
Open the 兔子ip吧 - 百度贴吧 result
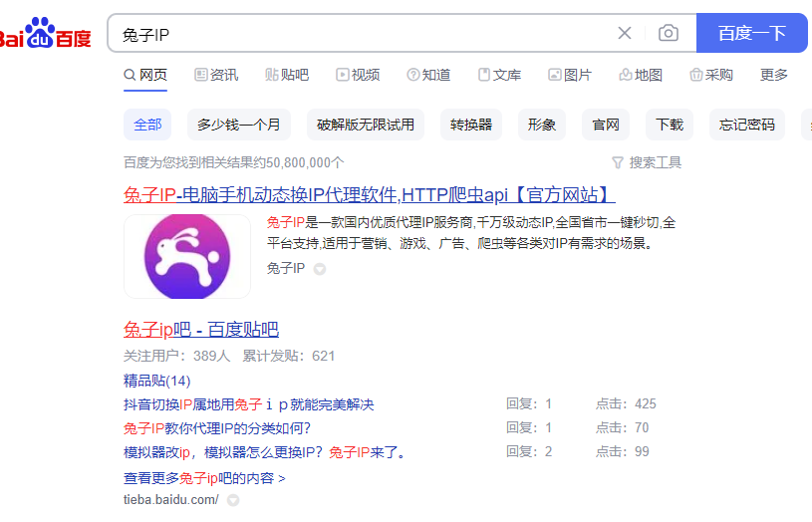tap(201, 330)
